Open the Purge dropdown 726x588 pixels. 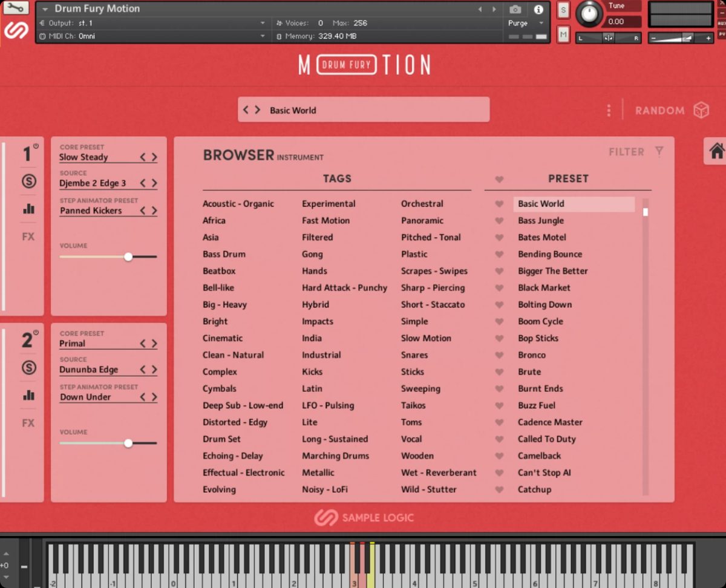pyautogui.click(x=526, y=23)
